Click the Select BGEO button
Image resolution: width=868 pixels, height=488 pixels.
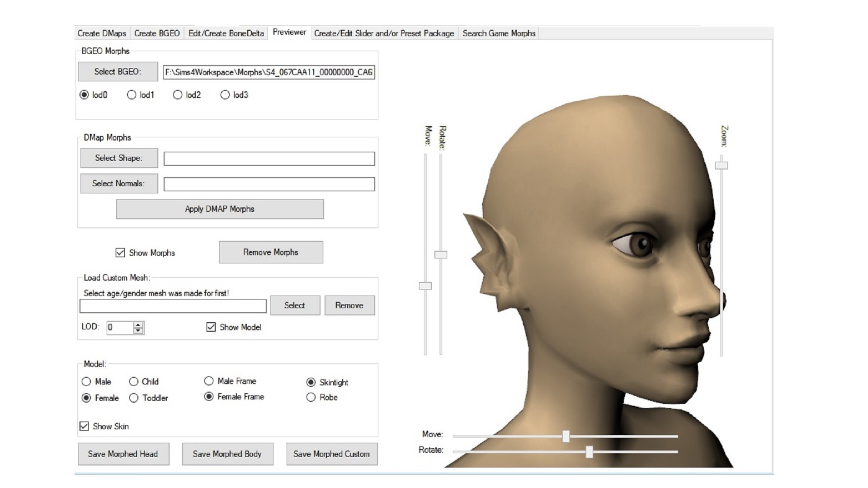tap(118, 71)
